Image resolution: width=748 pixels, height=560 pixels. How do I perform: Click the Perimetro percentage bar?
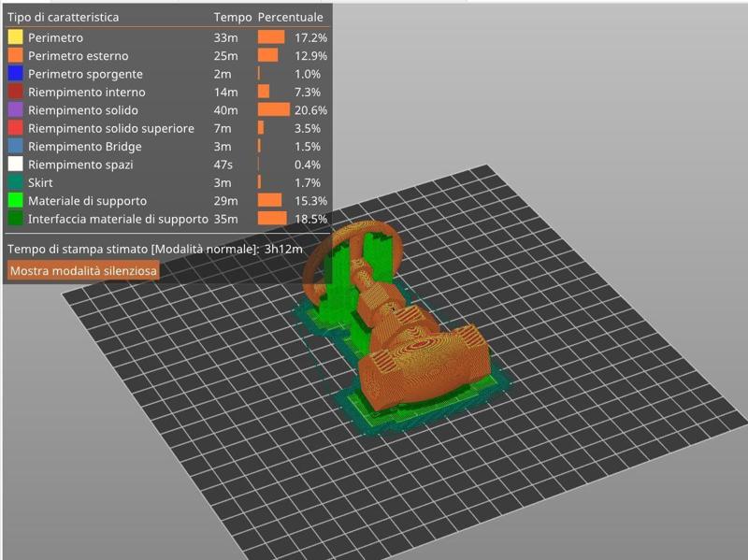[271, 37]
